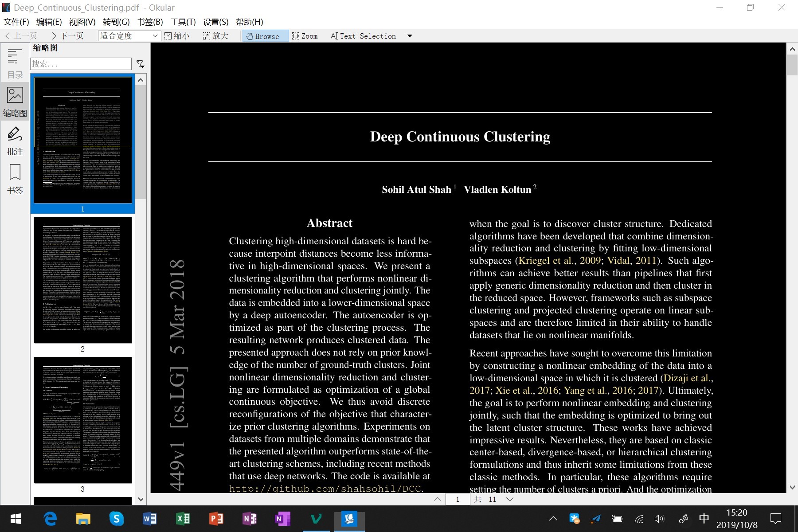Open the 设置(S) menu
798x532 pixels.
pyautogui.click(x=215, y=22)
